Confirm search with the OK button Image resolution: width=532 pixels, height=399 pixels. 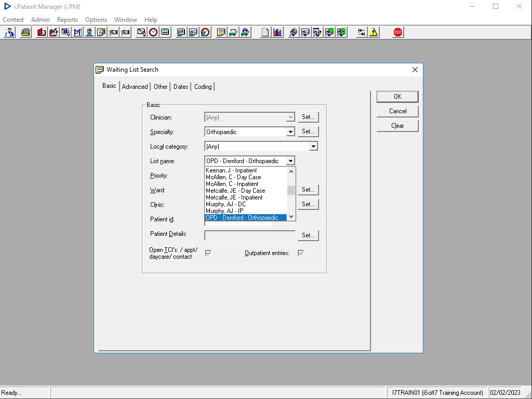[397, 97]
